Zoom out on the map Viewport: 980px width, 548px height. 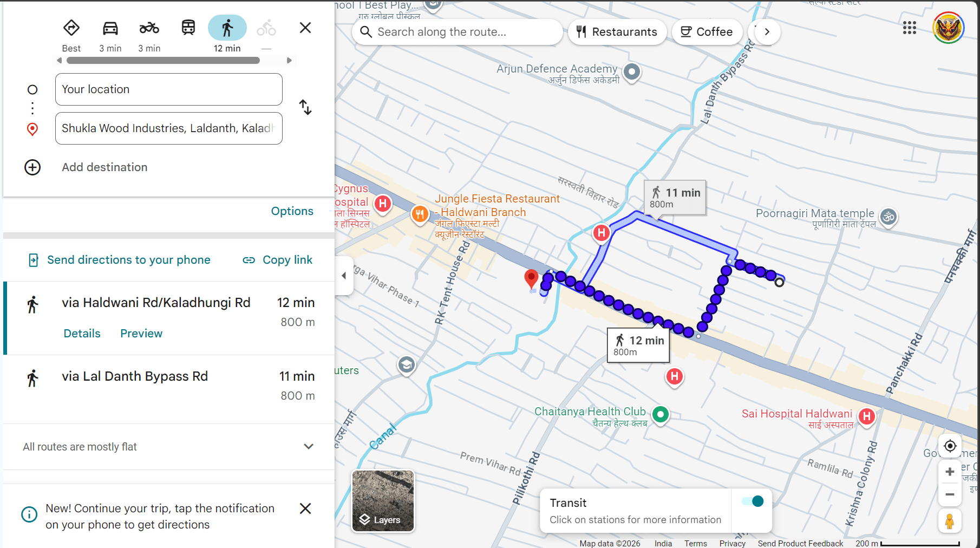click(x=950, y=494)
